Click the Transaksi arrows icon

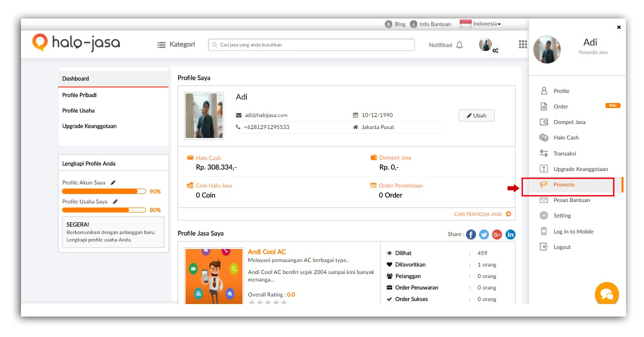coord(544,153)
